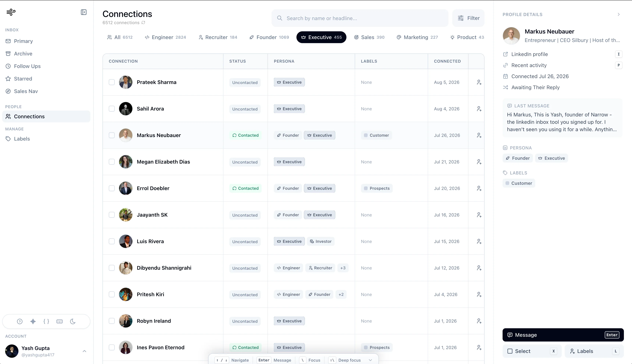Screen dimensions: 632x364
Task: Refresh connections count icon
Action: [x=143, y=22]
